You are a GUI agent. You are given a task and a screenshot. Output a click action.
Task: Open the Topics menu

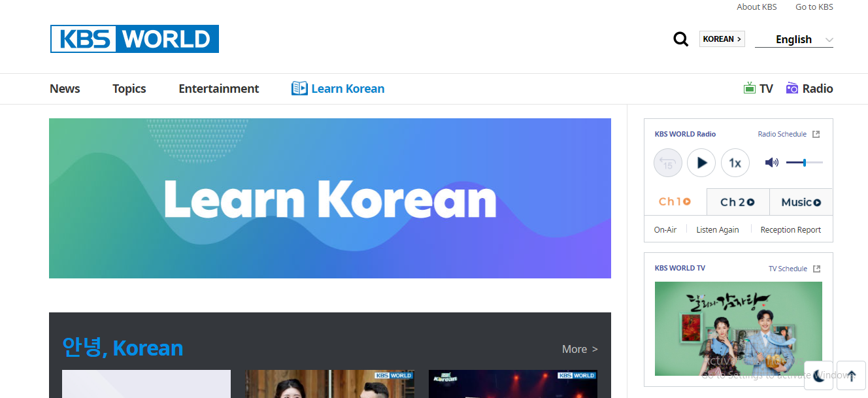(129, 89)
